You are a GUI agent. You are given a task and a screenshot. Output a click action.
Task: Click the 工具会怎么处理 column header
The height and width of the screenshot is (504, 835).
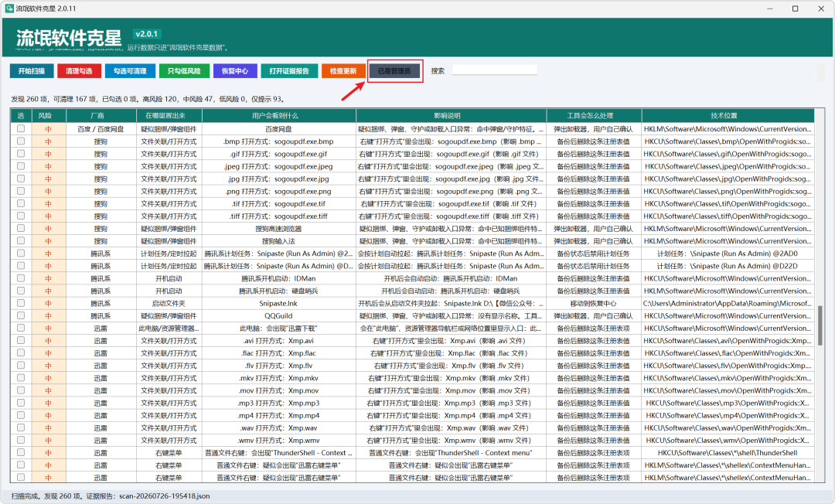click(594, 115)
